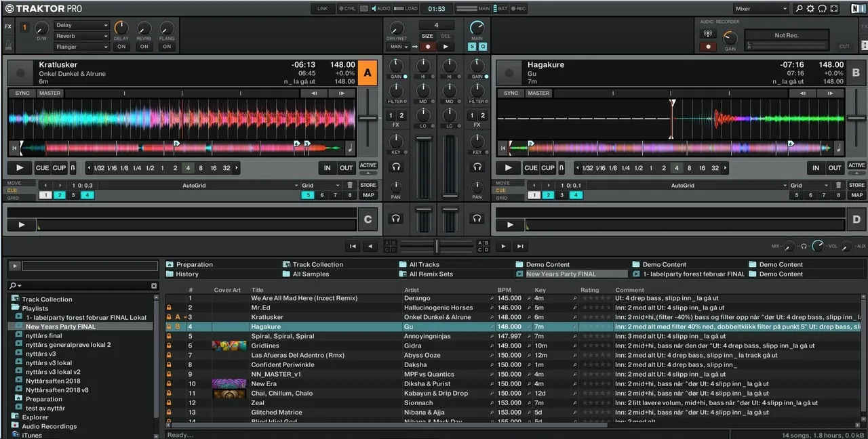868x439 pixels.
Task: Open the All Remix Sets favorite
Action: coord(425,274)
